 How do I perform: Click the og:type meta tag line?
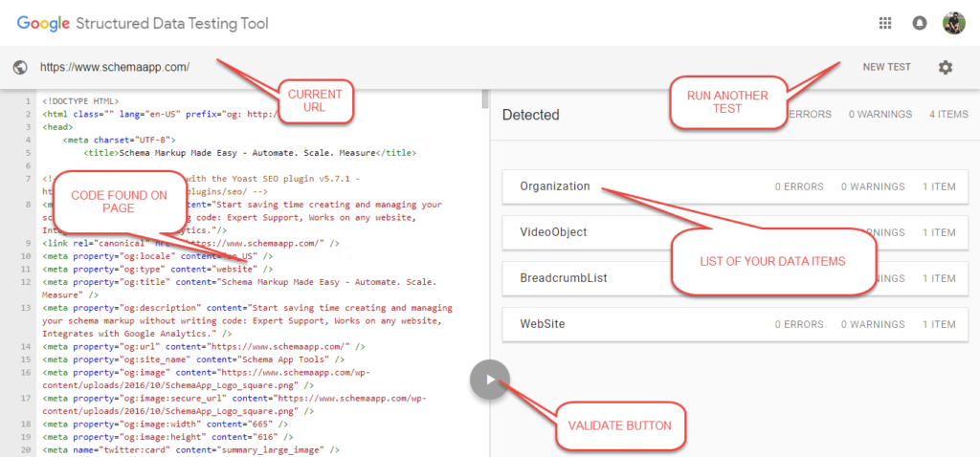pyautogui.click(x=158, y=269)
